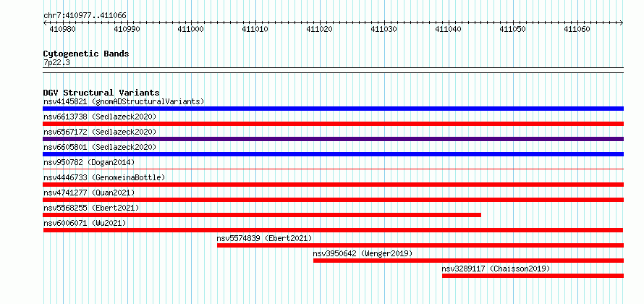Open the nsv950782 Dogan2014 label
This screenshot has width=644, height=304.
coord(89,162)
